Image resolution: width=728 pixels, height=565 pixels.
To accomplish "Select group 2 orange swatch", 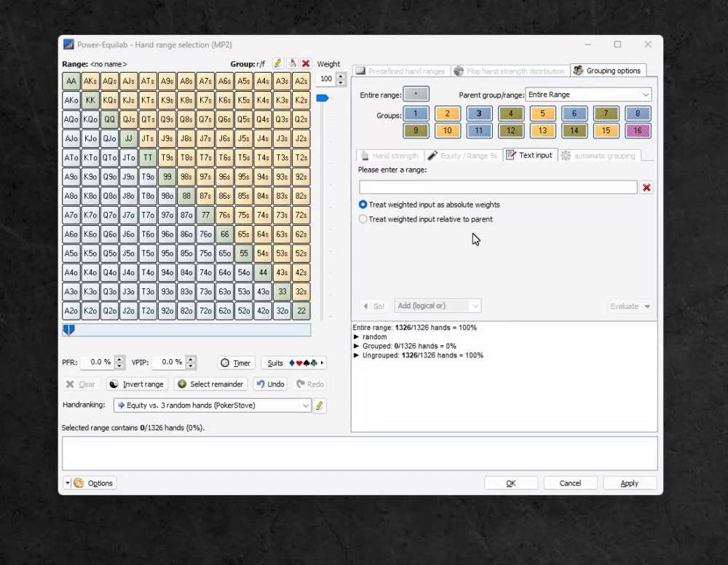I will point(448,114).
